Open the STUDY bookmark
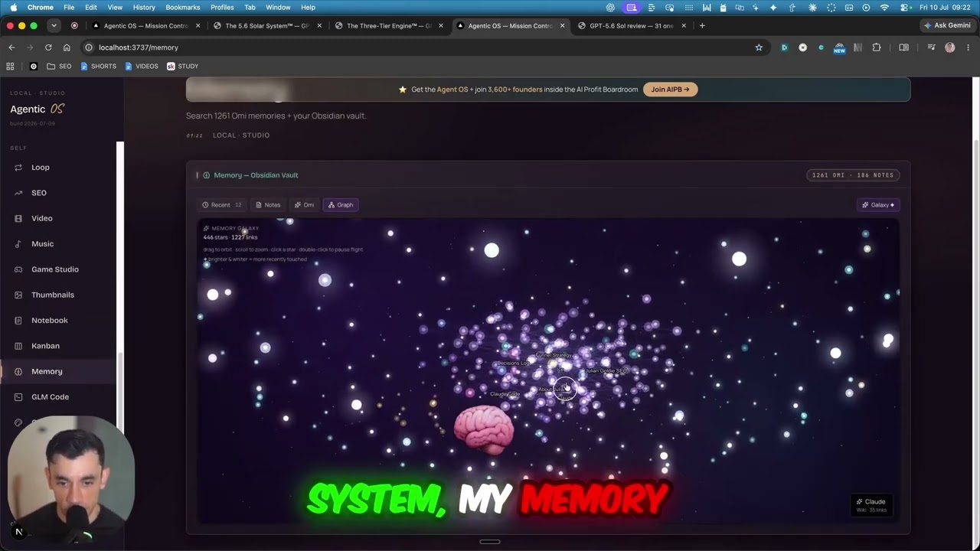The image size is (980, 551). (183, 67)
